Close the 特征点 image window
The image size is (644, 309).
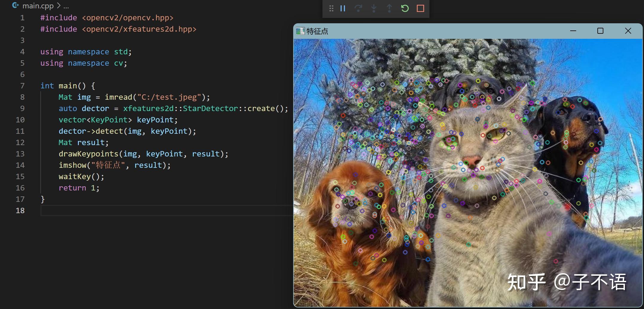pos(628,31)
